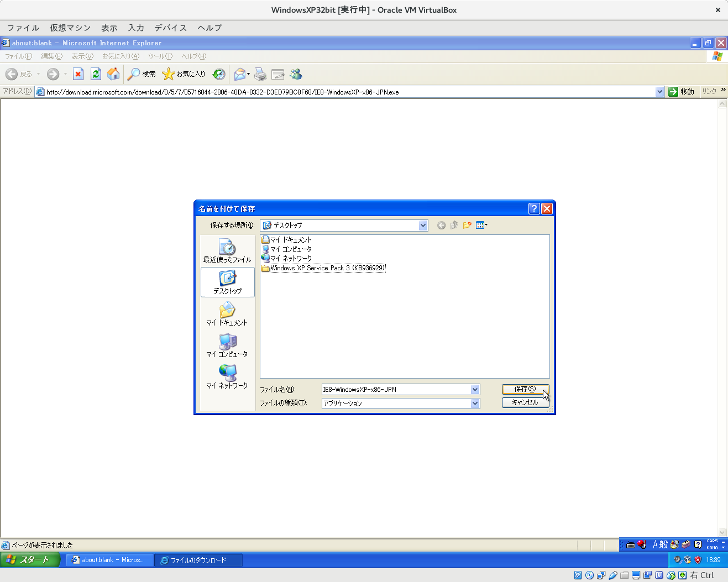
Task: Click the History icon in IE toolbar
Action: point(219,74)
